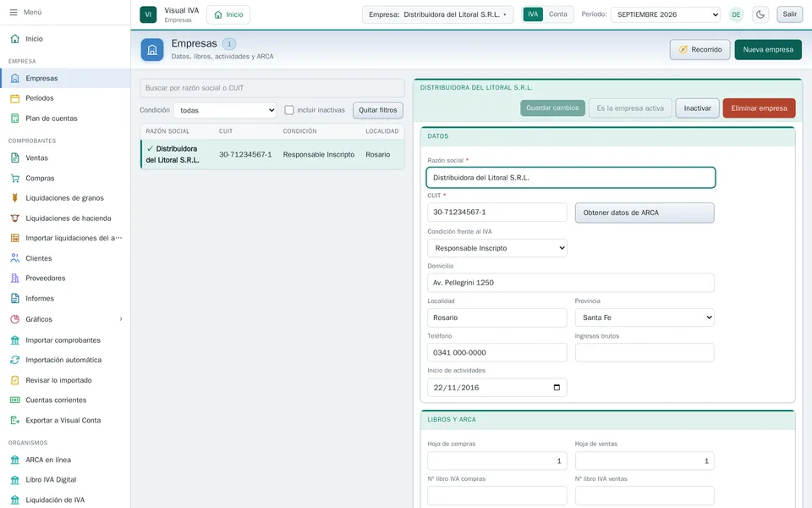Toggle dark mode with the moon icon
Screen dimensions: 812x508
point(760,14)
